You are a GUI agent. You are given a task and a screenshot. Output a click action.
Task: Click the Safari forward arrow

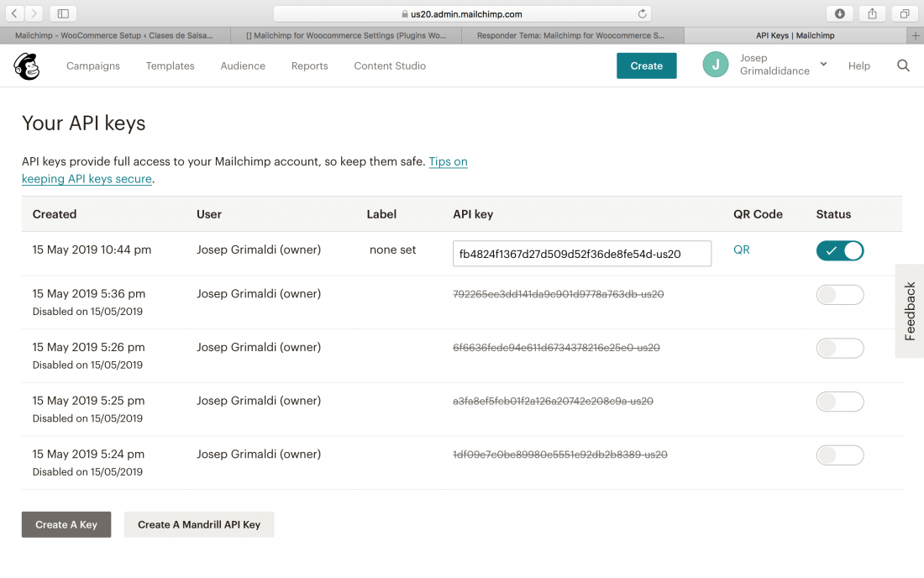click(34, 13)
